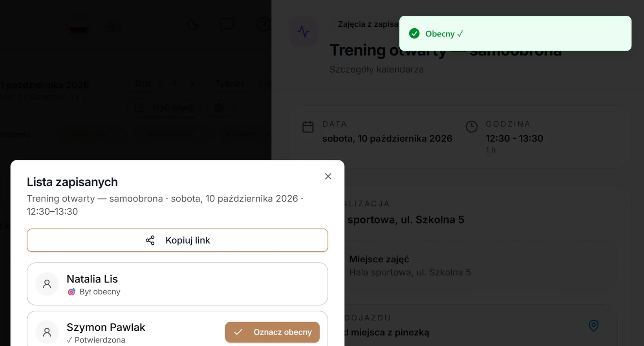Select the British flag language
The height and width of the screenshot is (346, 644).
114,27
